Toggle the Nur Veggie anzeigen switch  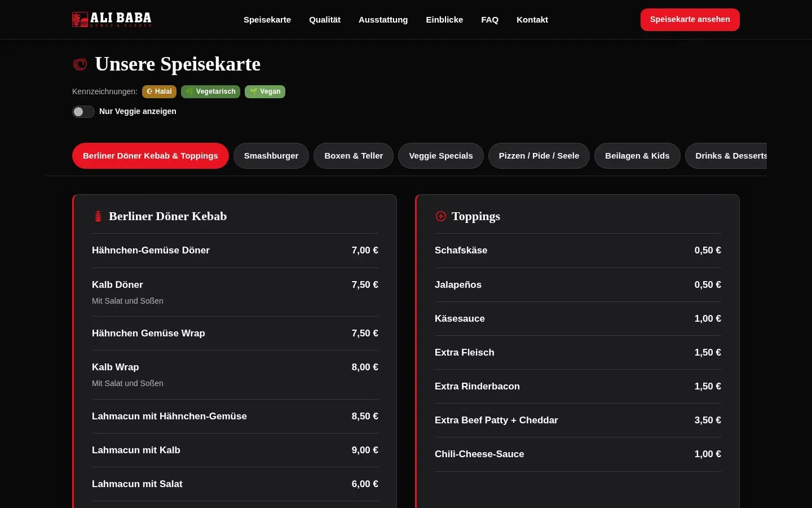click(x=83, y=112)
